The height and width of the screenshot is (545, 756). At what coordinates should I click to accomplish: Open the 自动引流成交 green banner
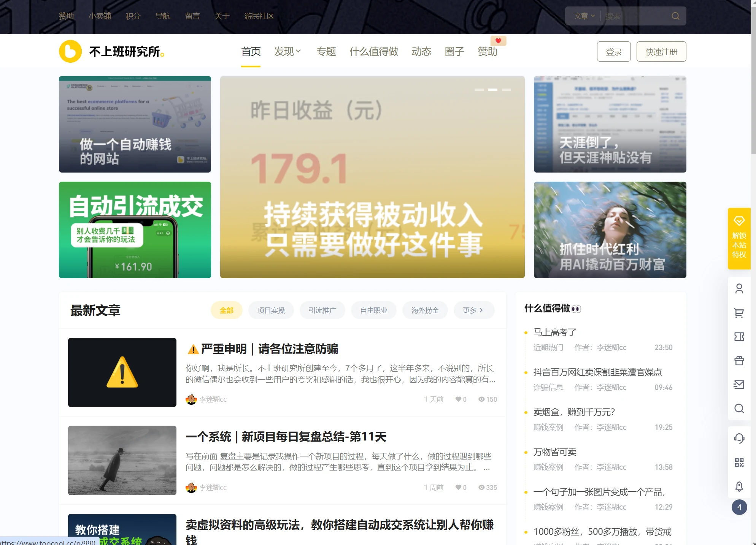[x=135, y=230]
